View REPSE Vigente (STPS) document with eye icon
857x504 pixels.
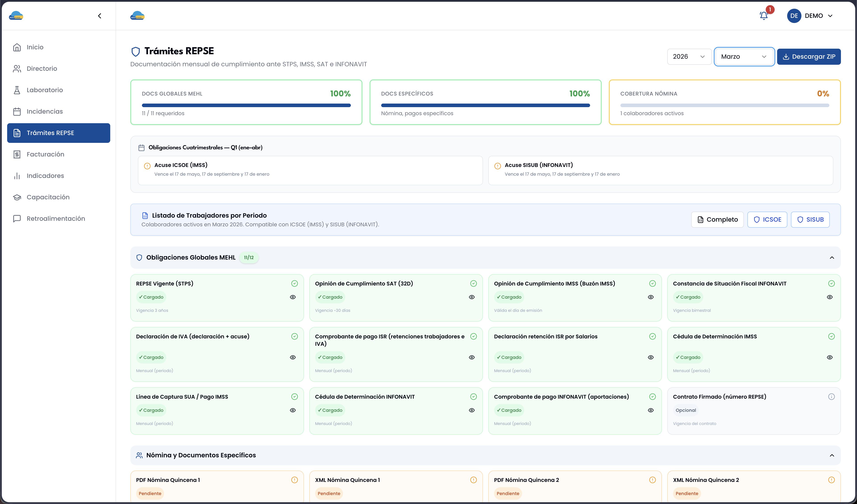pos(293,297)
